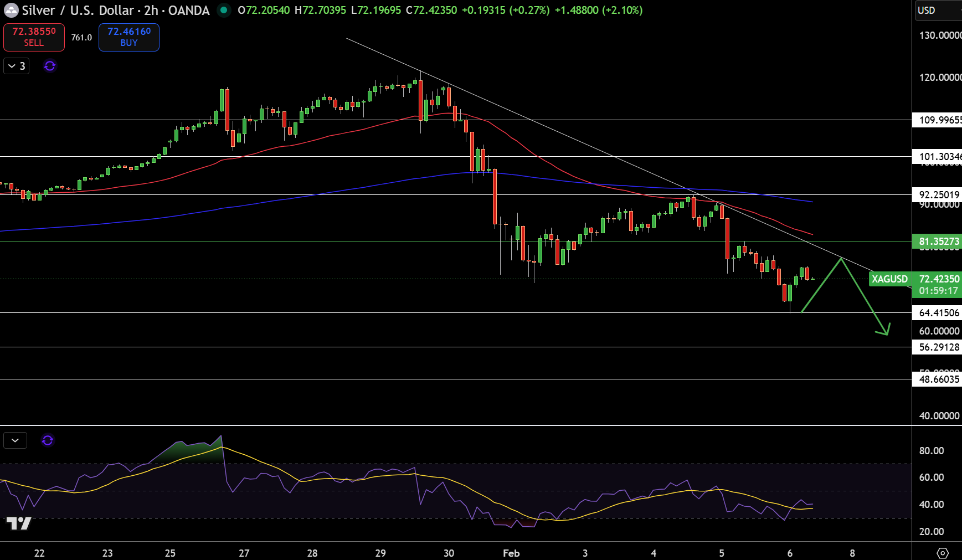
Task: Click the Silver symbol logo icon
Action: 11,11
